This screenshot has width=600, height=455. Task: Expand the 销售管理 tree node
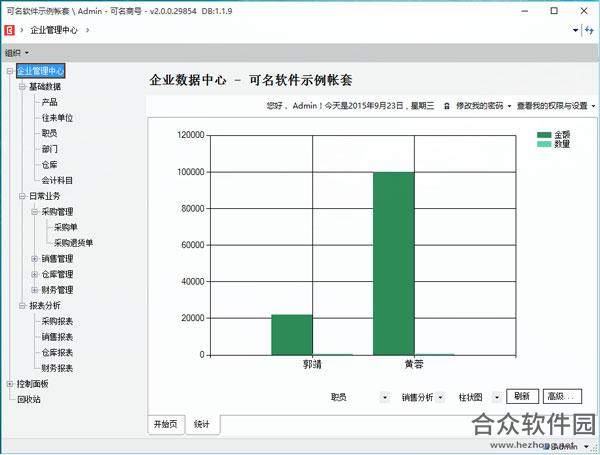pos(34,259)
